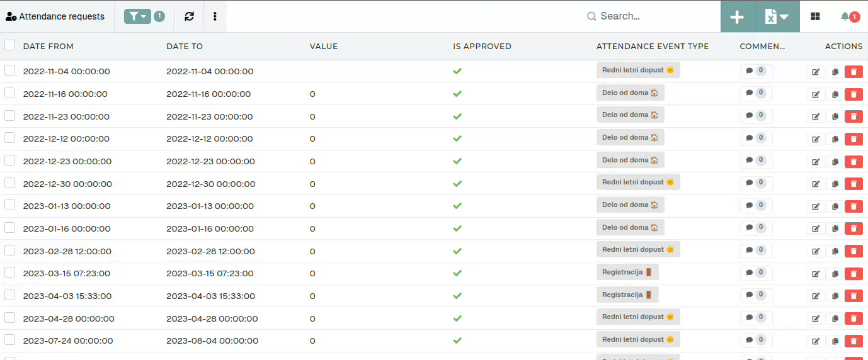The image size is (868, 360).
Task: Edit the 2022-11-04 request
Action: (x=816, y=72)
